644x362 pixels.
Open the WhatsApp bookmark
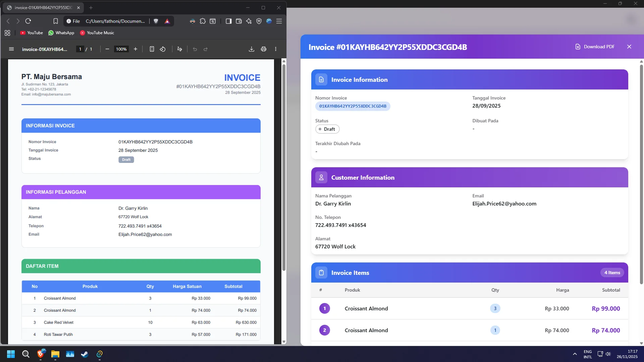point(61,33)
